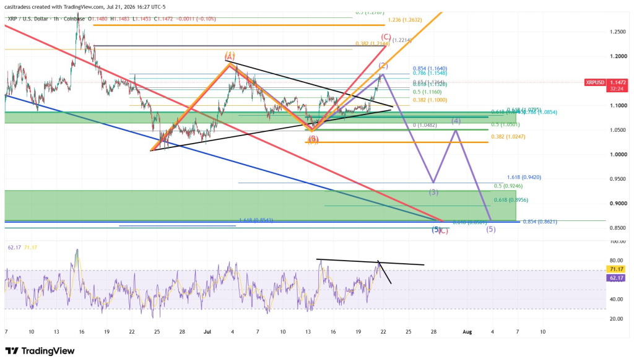Click the 1.0000 price axis level
This screenshot has width=634, height=364.
(x=619, y=155)
